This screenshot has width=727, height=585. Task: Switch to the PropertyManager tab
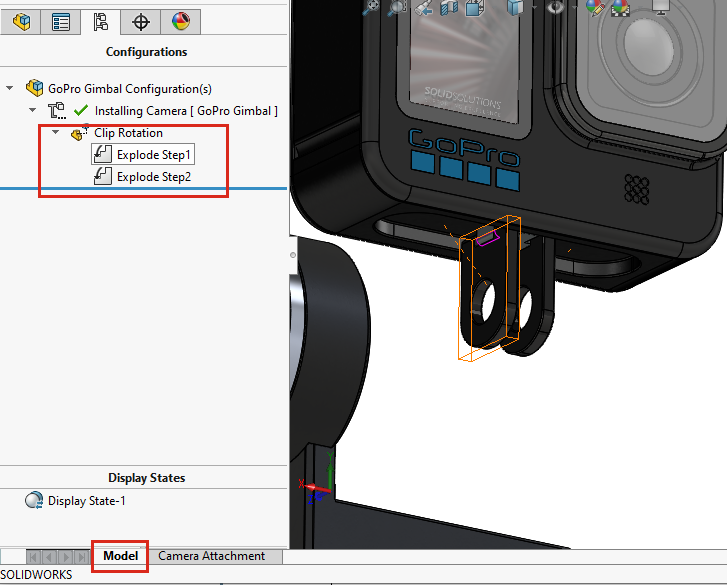coord(61,21)
